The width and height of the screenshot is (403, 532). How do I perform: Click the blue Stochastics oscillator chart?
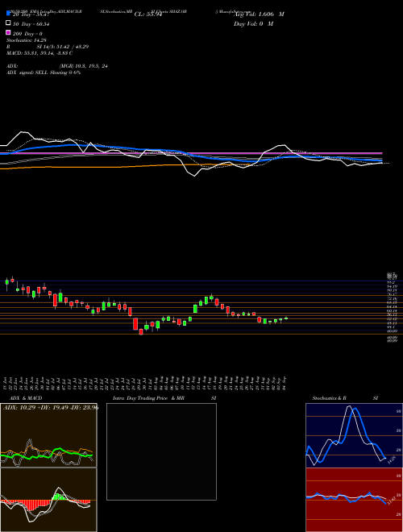[354, 435]
